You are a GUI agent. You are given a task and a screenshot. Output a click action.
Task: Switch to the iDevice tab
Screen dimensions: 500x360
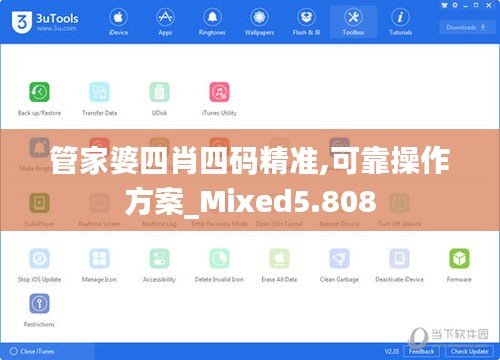(118, 22)
